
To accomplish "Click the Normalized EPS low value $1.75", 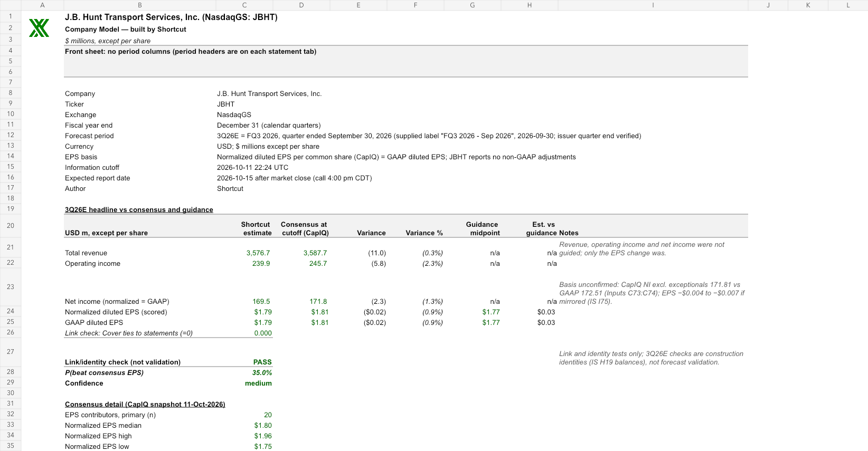I will coord(263,447).
